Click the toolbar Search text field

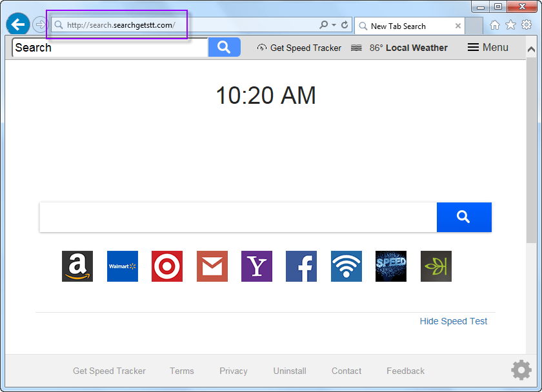(110, 47)
